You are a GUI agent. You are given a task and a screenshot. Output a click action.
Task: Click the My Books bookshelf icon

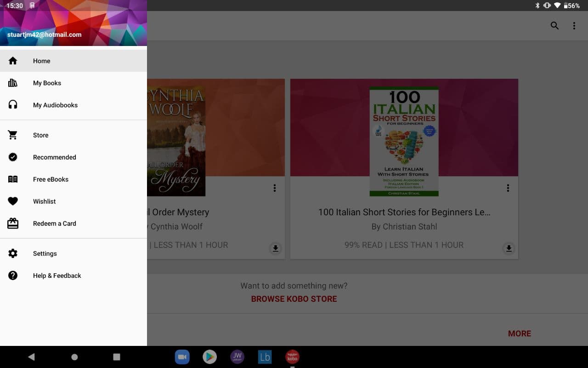13,83
